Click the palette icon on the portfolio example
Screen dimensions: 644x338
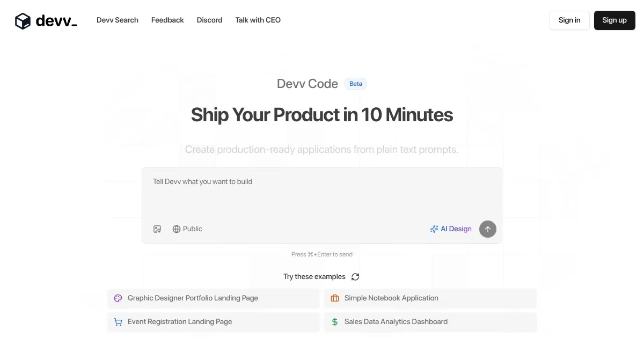tap(118, 298)
